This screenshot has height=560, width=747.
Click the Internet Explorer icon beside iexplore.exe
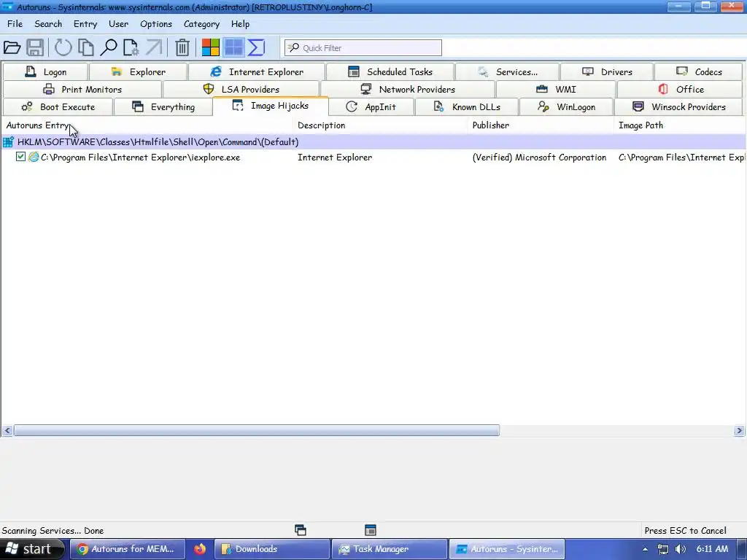(34, 157)
